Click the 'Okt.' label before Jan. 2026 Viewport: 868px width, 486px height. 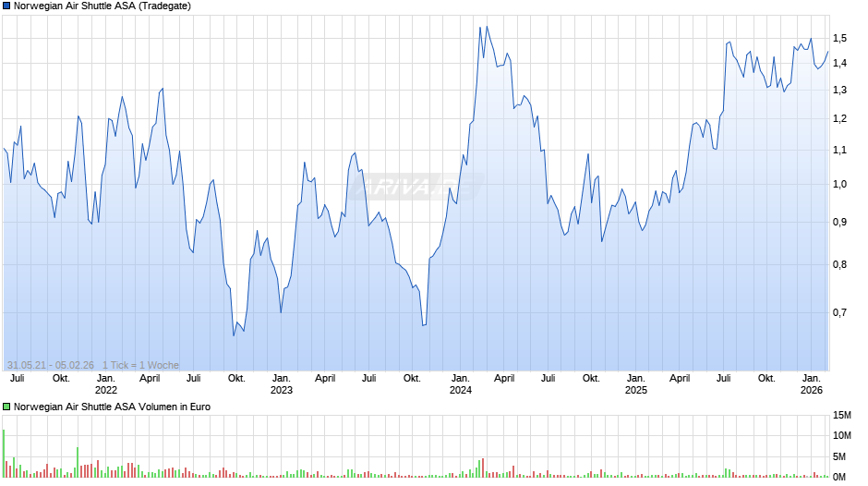[766, 379]
